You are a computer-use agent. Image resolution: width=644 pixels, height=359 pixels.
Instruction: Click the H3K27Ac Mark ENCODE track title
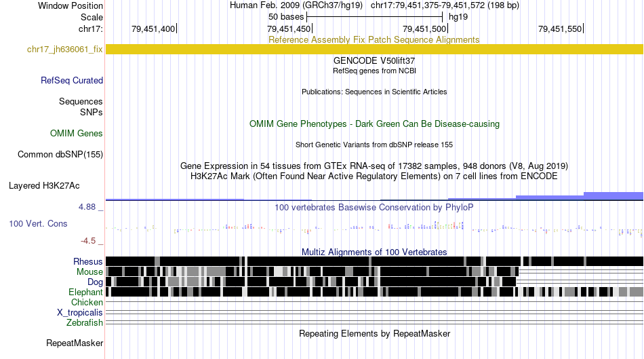pos(374,176)
